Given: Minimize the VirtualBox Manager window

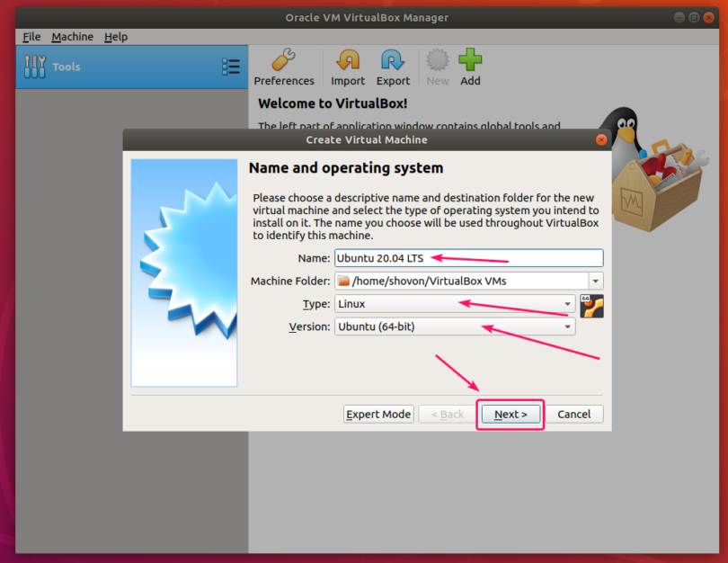Looking at the screenshot, I should coord(679,18).
